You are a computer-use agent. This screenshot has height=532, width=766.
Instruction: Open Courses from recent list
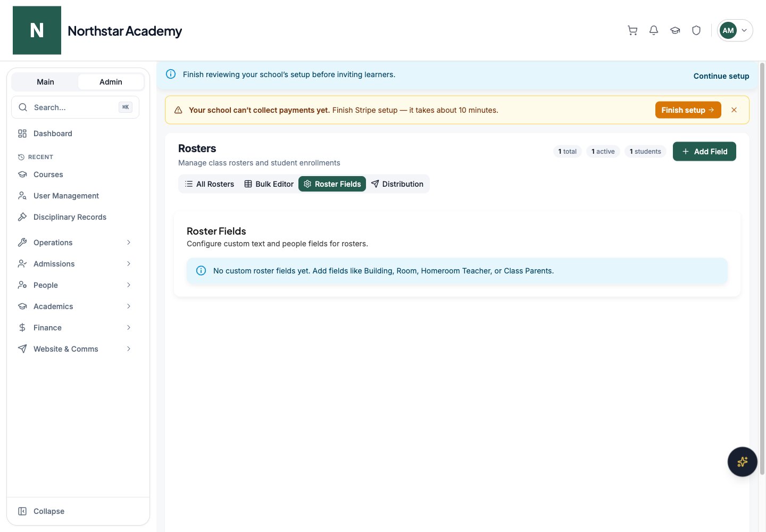tap(75, 174)
